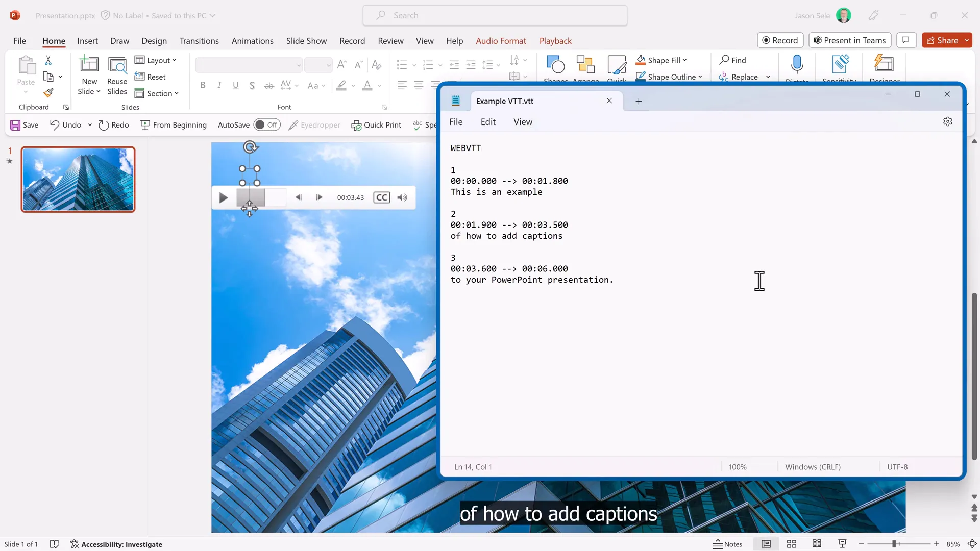Start Slide Show from status bar icon
This screenshot has width=980, height=551.
tap(842, 544)
